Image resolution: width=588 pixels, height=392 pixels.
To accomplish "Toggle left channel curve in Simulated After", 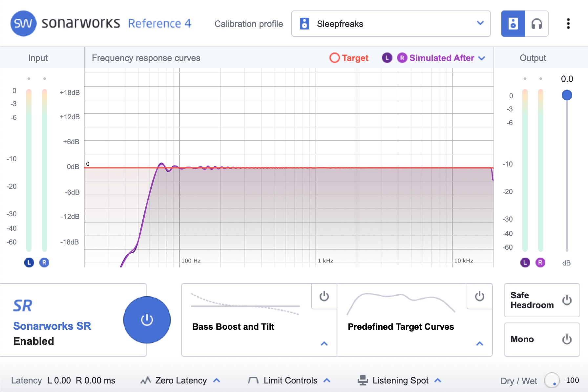I will pos(387,58).
